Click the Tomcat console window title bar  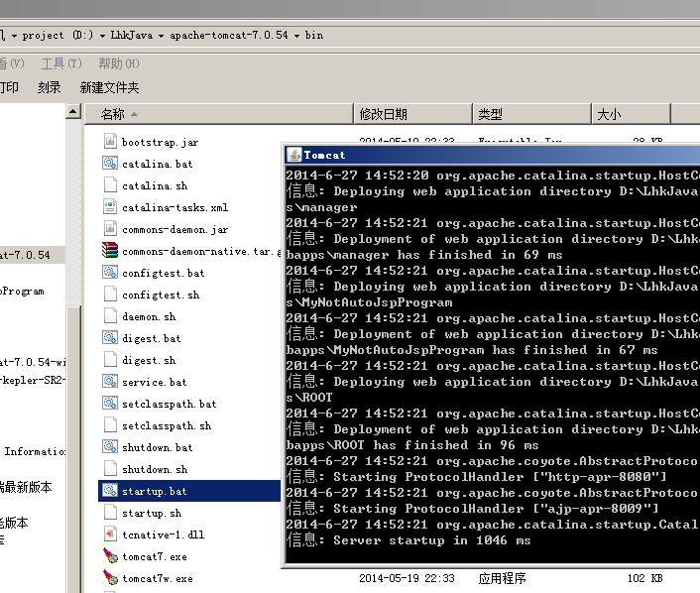pos(493,155)
